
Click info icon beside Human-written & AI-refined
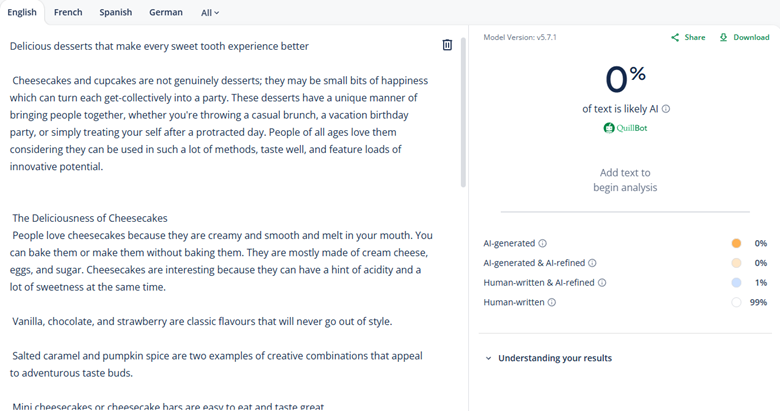pyautogui.click(x=602, y=283)
